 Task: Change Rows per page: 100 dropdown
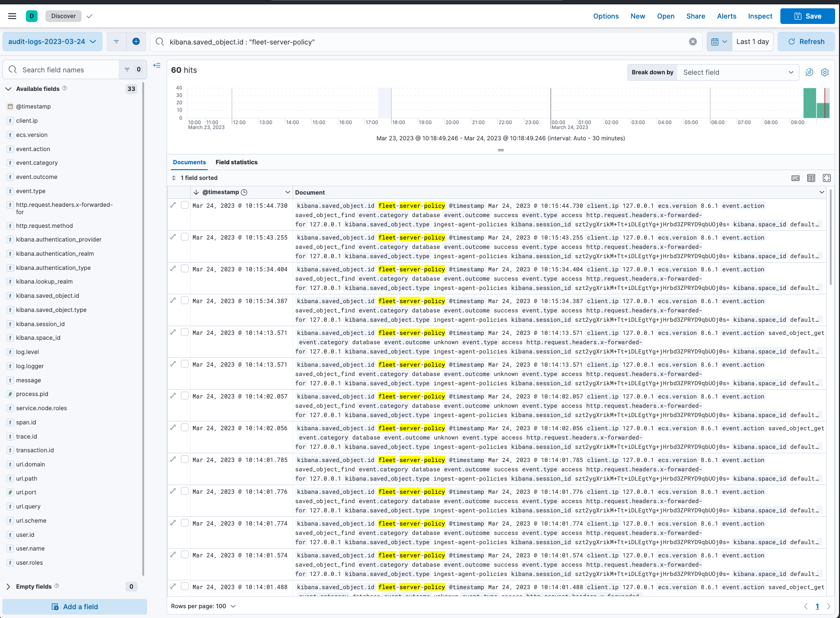pyautogui.click(x=203, y=606)
